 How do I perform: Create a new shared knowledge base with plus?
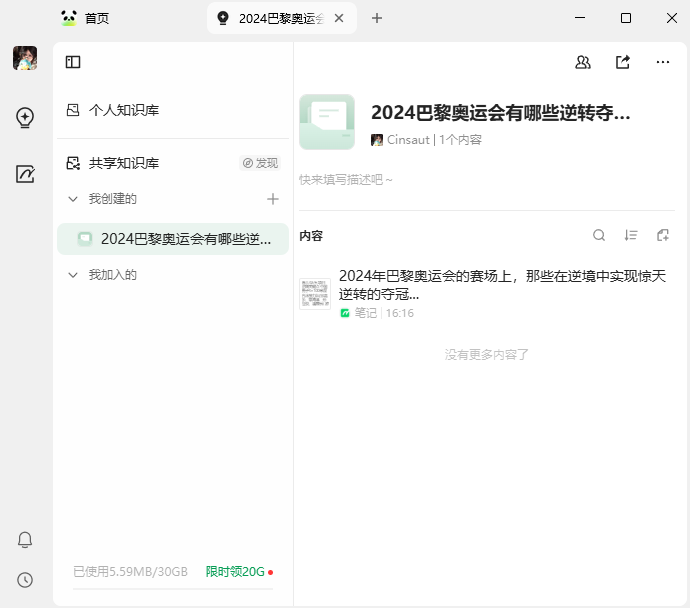pos(273,199)
